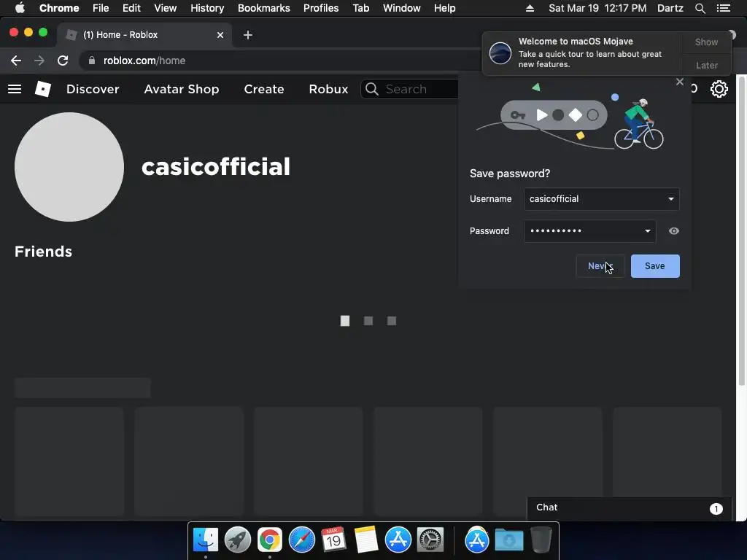
Task: Click the Mojave notification icon
Action: point(500,52)
